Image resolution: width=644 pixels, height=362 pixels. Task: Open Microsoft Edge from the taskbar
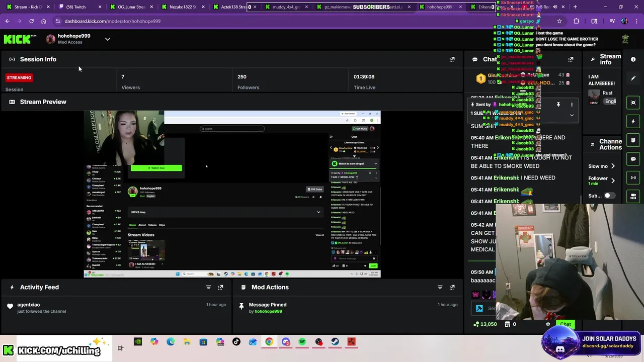pyautogui.click(x=171, y=342)
